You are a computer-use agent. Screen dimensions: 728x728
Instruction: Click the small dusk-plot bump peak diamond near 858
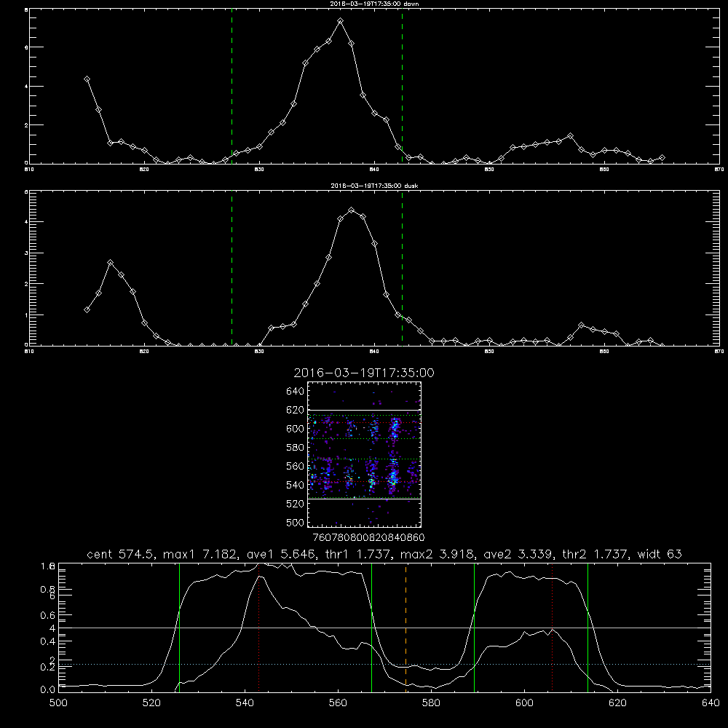581,325
